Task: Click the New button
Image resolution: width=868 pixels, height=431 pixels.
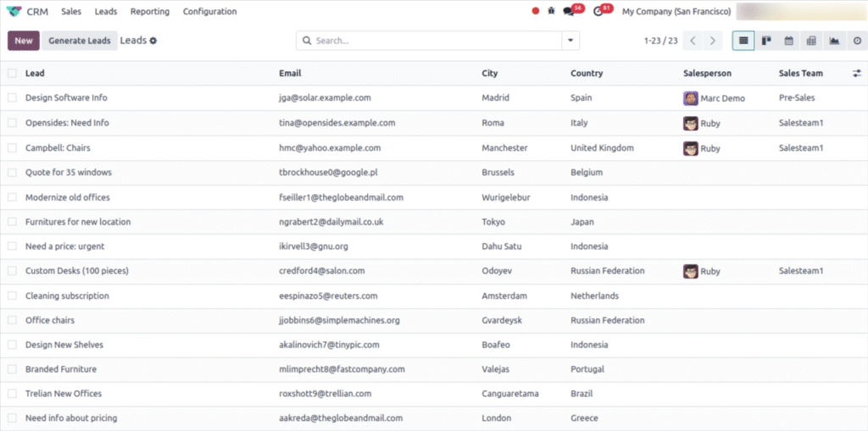Action: click(x=24, y=41)
